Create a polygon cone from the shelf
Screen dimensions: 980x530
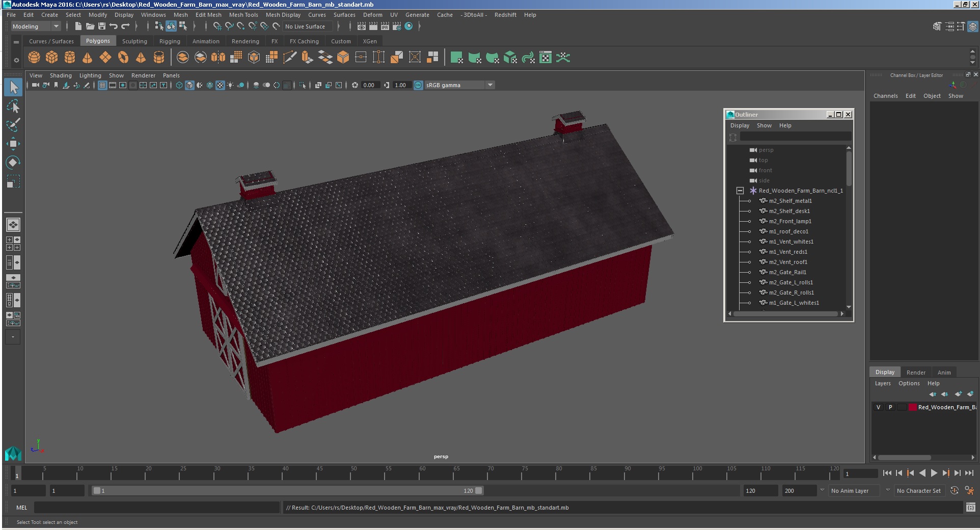point(88,58)
